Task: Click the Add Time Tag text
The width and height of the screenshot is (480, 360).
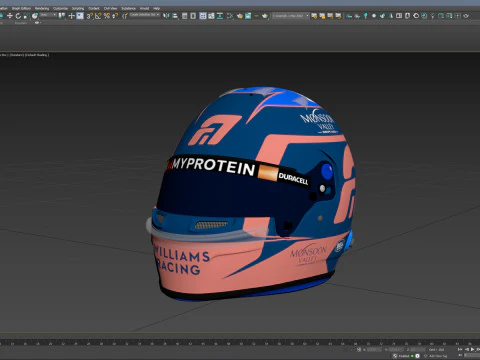Action: (438, 356)
